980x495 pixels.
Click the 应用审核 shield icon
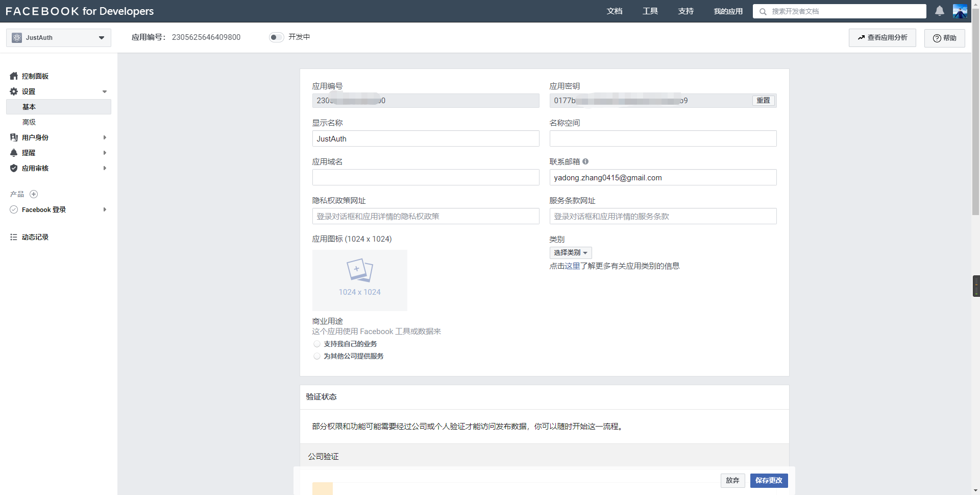point(14,168)
